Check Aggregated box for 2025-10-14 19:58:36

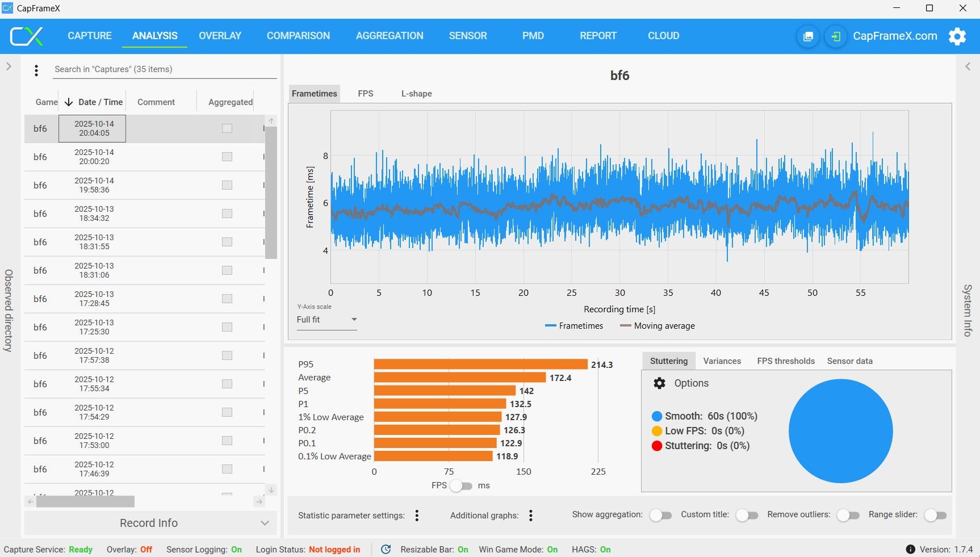[x=227, y=185]
